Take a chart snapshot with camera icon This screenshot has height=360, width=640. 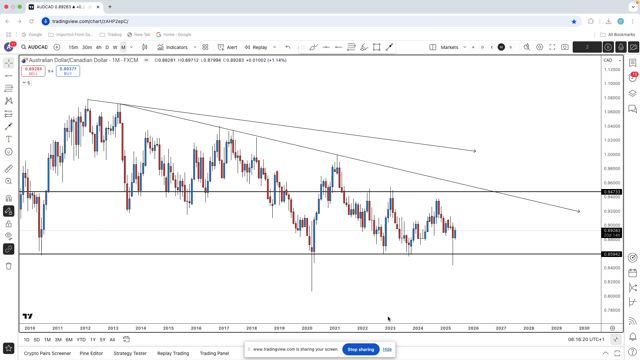click(x=565, y=47)
